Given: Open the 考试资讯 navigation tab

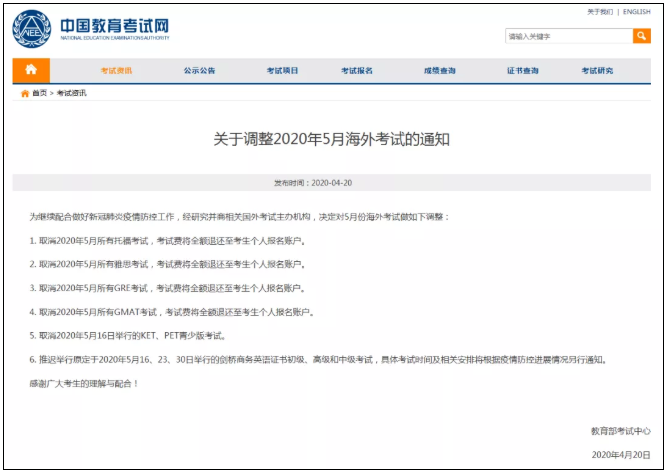Looking at the screenshot, I should tap(116, 71).
